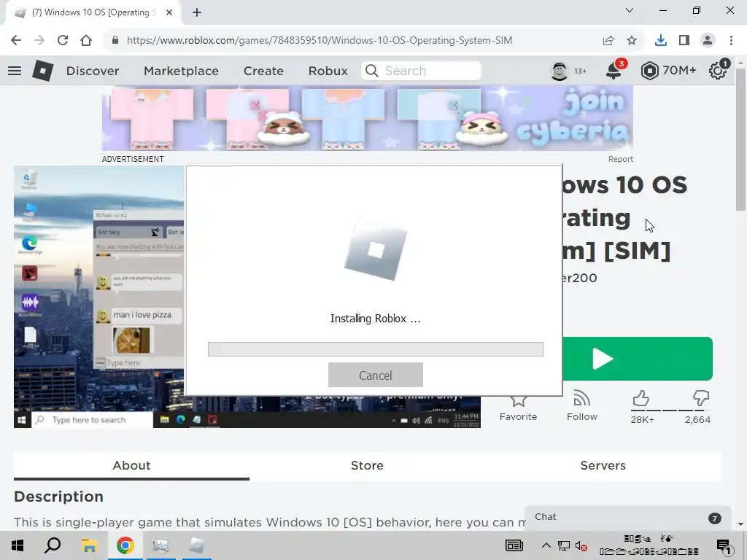Open the network tray icon
Image resolution: width=747 pixels, height=560 pixels.
click(564, 545)
